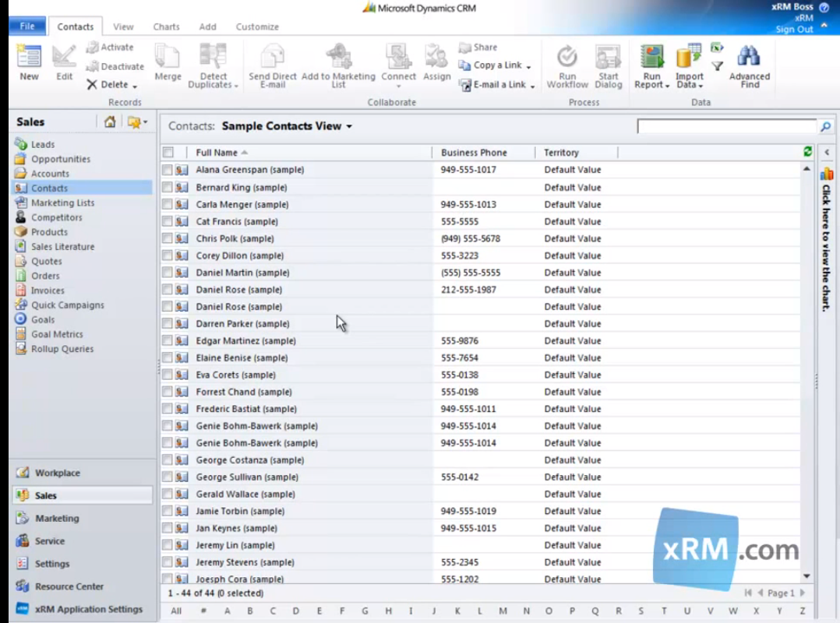Image resolution: width=840 pixels, height=623 pixels.
Task: Open Advanced Find binoculars icon
Action: click(x=749, y=56)
